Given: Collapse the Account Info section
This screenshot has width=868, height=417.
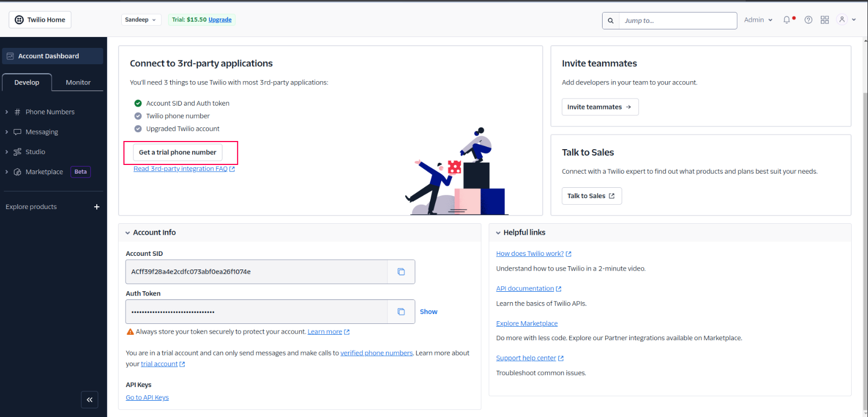Looking at the screenshot, I should click(128, 233).
